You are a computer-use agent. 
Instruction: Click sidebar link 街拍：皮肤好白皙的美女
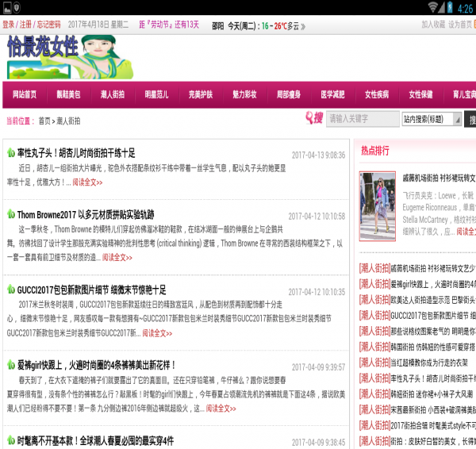[x=433, y=441]
